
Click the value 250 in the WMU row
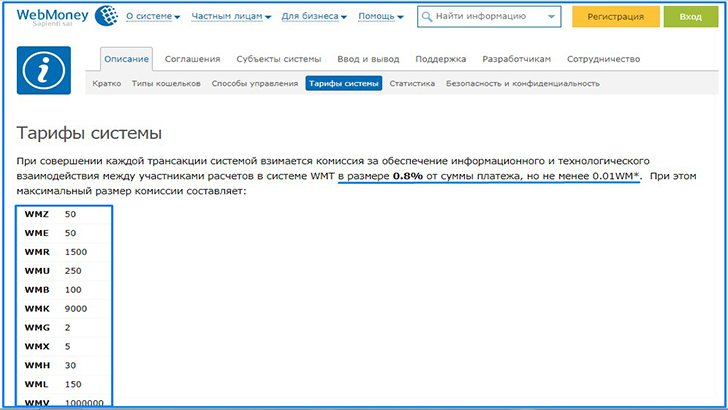click(x=73, y=271)
